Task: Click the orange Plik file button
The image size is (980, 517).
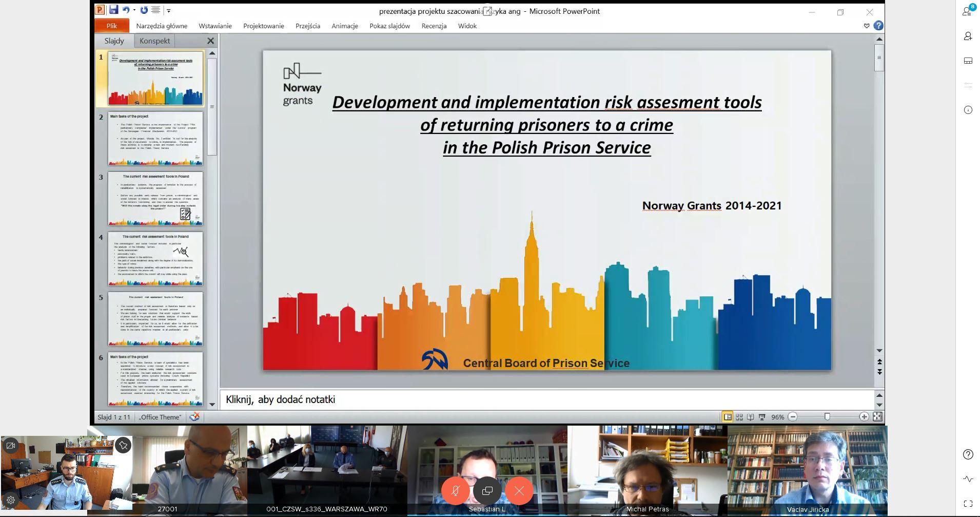Action: click(111, 26)
